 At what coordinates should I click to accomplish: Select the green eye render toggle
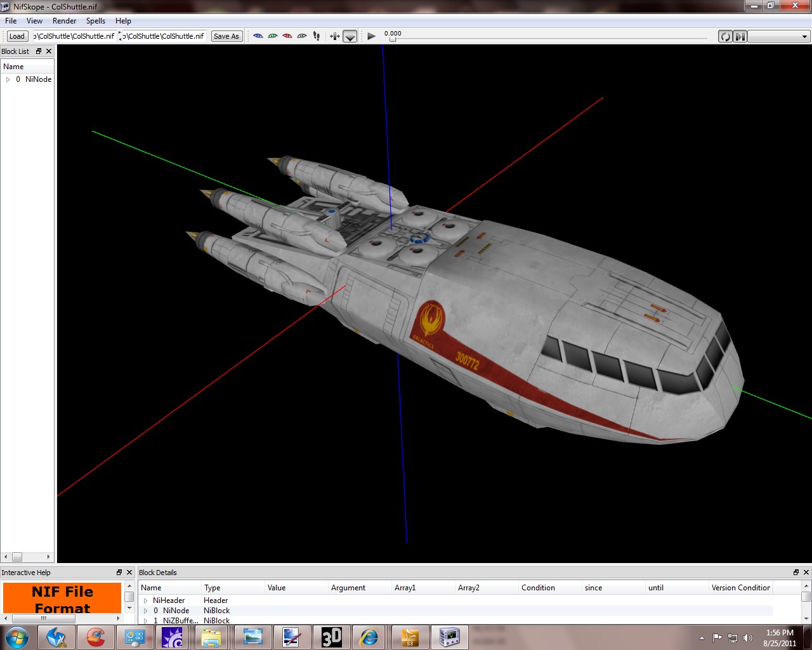point(272,36)
